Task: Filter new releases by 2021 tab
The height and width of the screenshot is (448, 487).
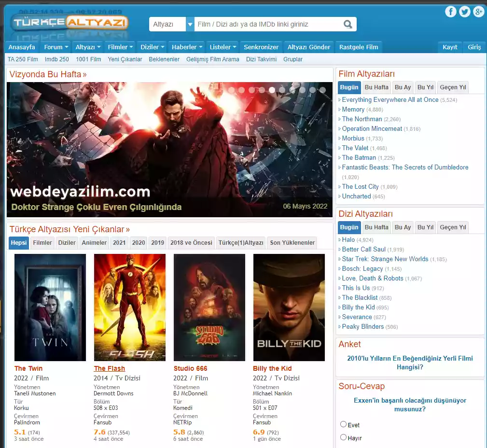Action: pos(119,243)
